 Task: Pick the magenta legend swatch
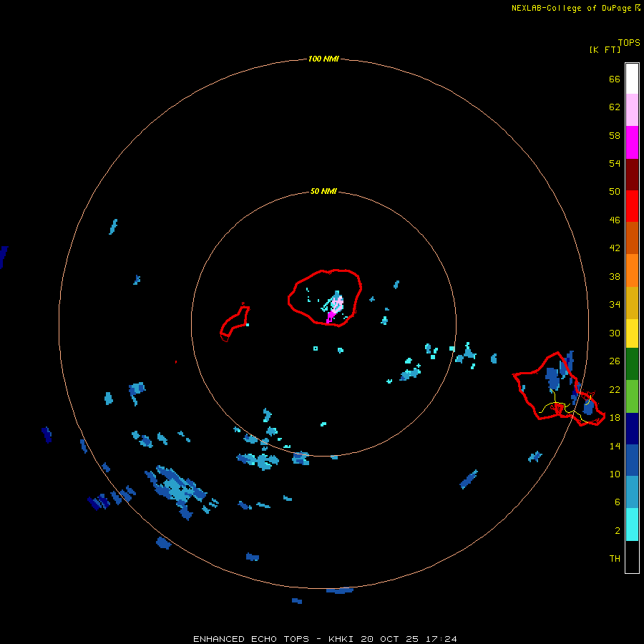point(632,142)
